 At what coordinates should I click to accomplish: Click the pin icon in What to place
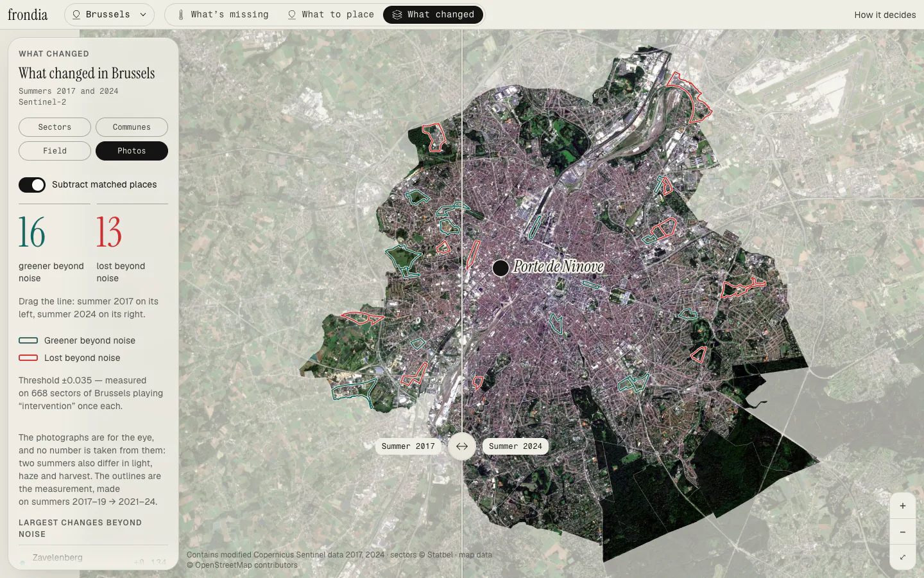click(292, 14)
